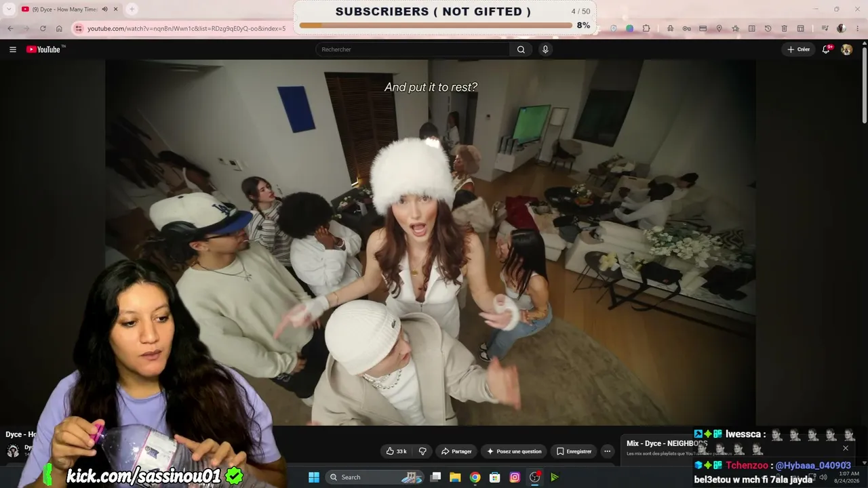Click the browser address bar URL
The image size is (868, 488).
click(x=186, y=28)
